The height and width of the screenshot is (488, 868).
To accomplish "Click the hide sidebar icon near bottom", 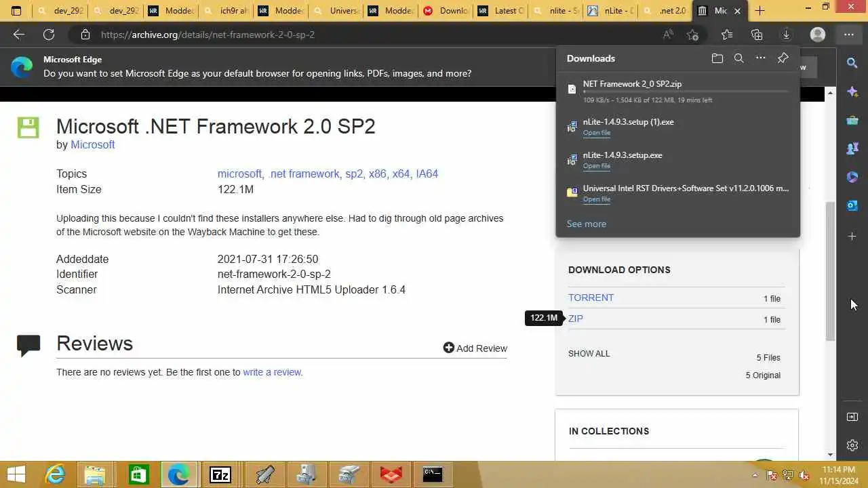I will click(852, 417).
